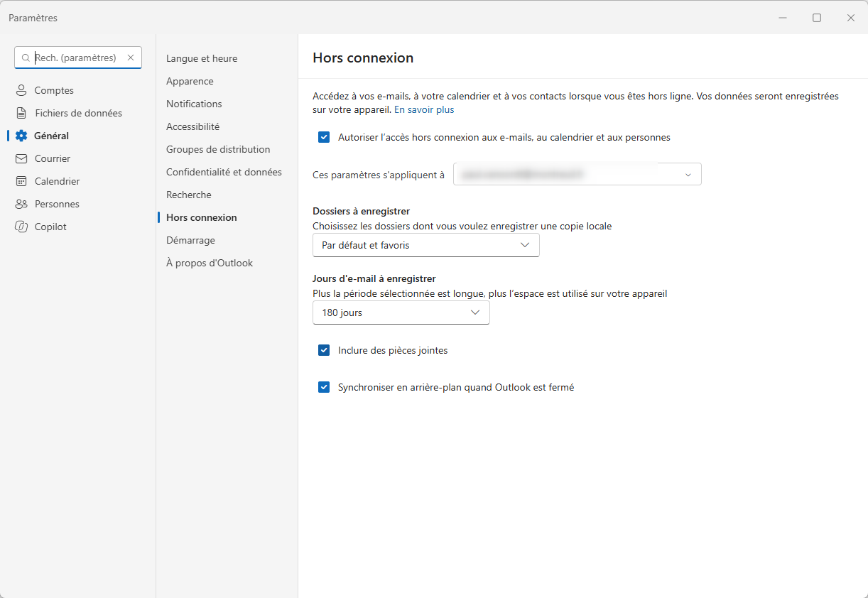
Task: Open the Par défaut et favoris dropdown
Action: point(426,245)
